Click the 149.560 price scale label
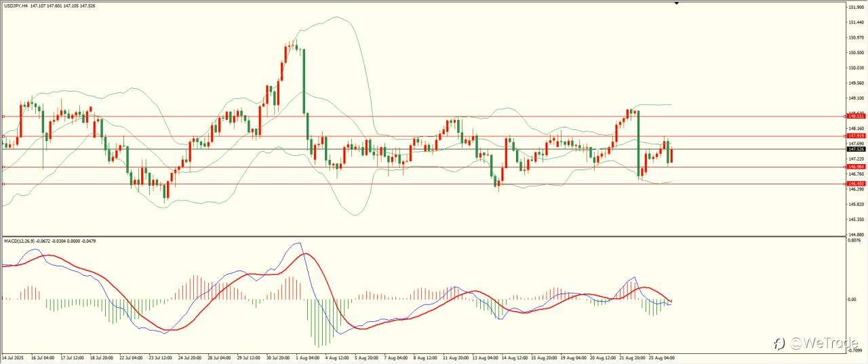 pos(856,83)
